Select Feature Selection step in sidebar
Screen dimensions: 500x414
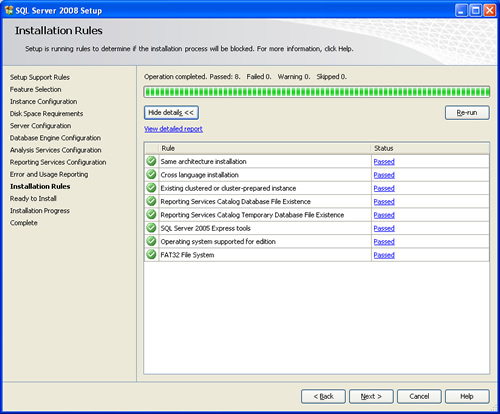click(36, 89)
